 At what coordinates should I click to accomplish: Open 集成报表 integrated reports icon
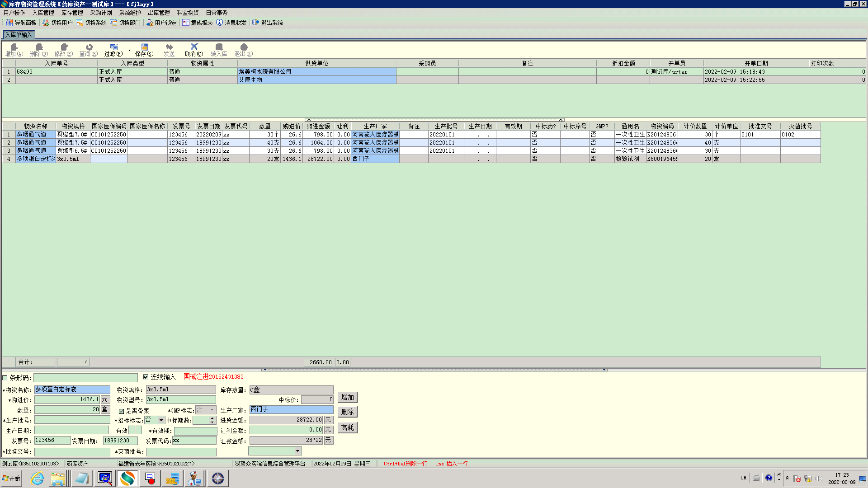pos(186,23)
